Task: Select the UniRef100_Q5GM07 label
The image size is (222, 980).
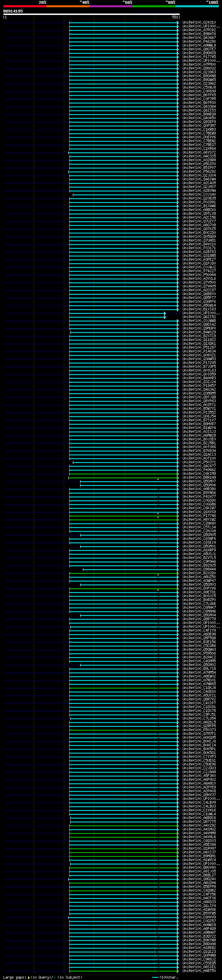Action: (x=199, y=481)
